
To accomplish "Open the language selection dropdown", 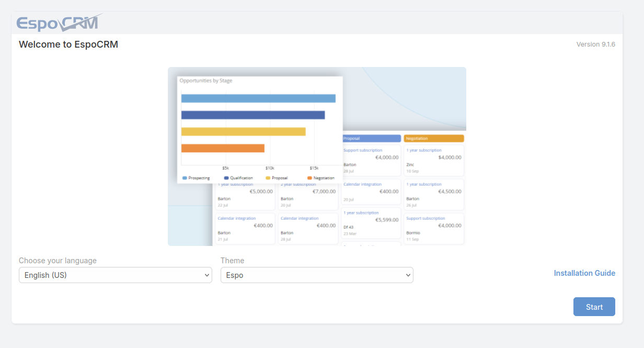I will pos(116,275).
